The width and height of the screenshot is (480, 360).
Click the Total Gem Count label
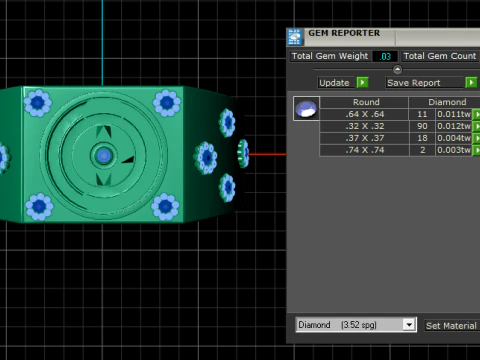click(440, 56)
